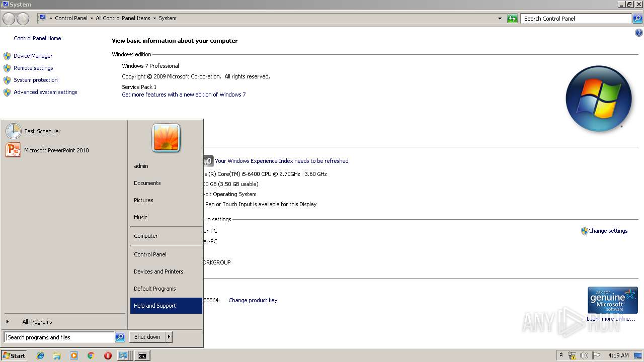Expand the Control Panel breadcrumb arrow

pyautogui.click(x=92, y=18)
